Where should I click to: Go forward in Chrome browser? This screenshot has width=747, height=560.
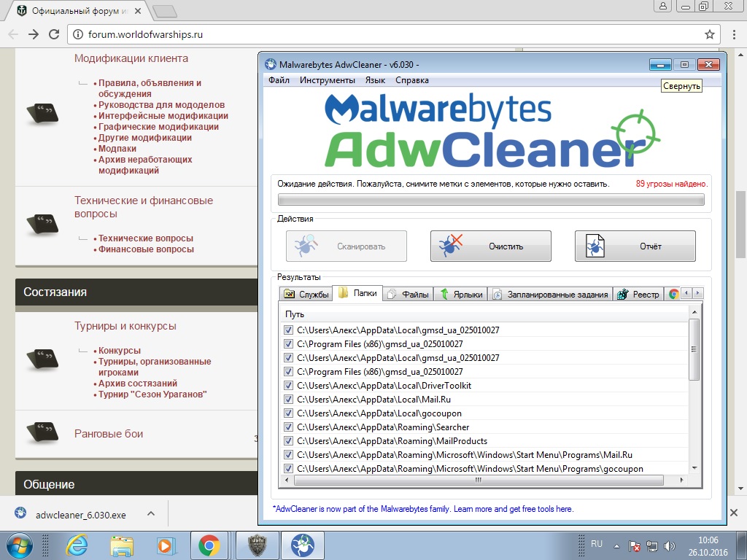tap(34, 34)
